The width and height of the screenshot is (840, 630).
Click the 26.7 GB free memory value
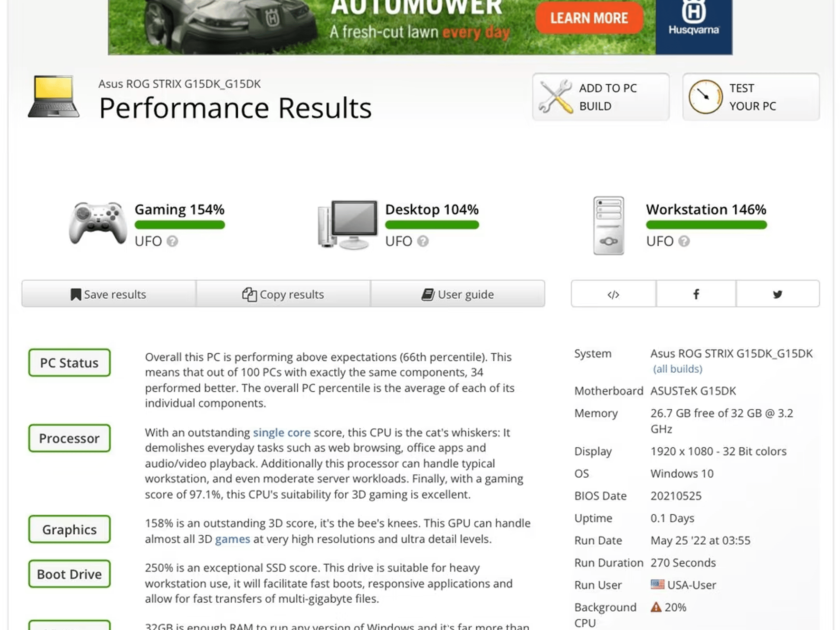coord(721,421)
